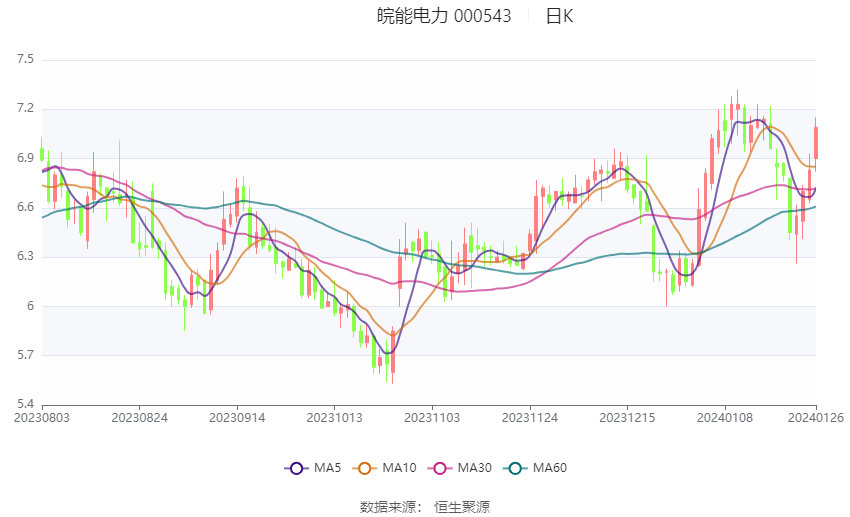Click the 6.3 price axis label
Viewport: 850px width, 517px height.
pyautogui.click(x=25, y=256)
